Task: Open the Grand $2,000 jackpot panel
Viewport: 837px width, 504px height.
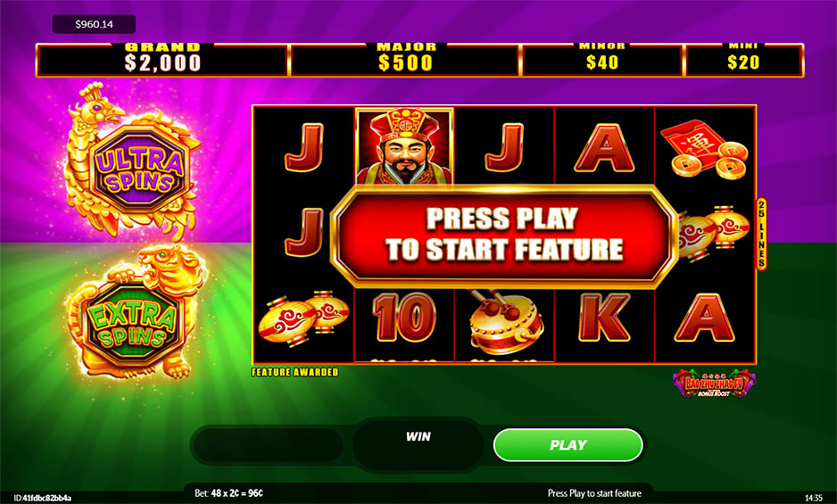Action: coord(162,60)
